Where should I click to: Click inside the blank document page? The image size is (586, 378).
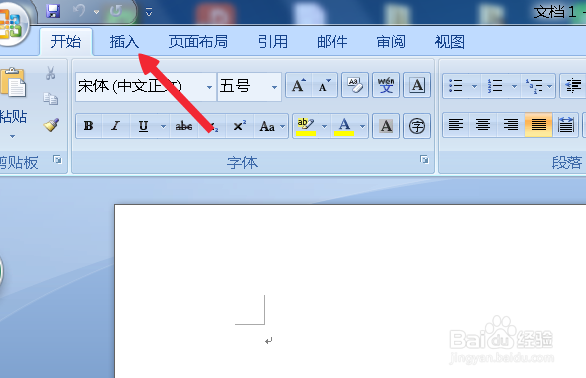pyautogui.click(x=350, y=291)
